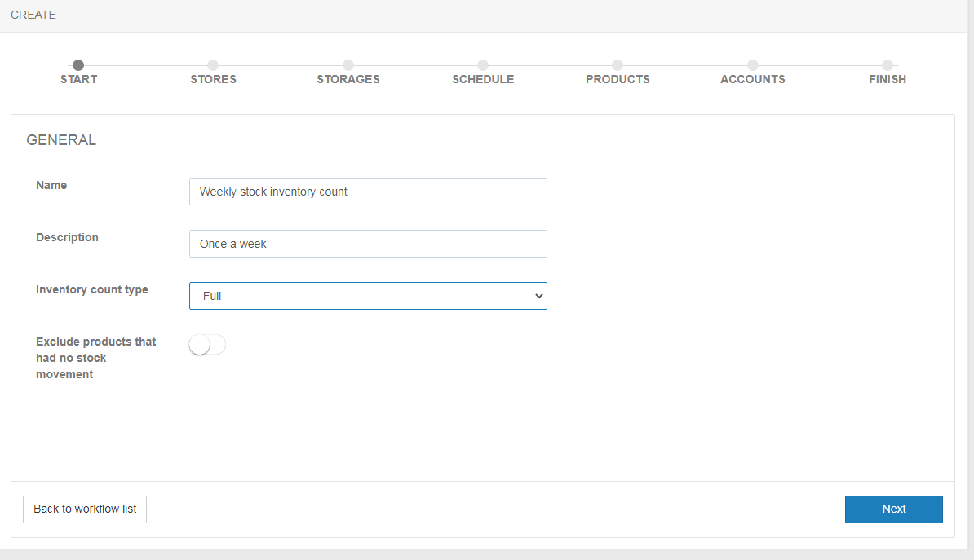
Task: Click the PRODUCTS step circle marker
Action: pos(618,65)
